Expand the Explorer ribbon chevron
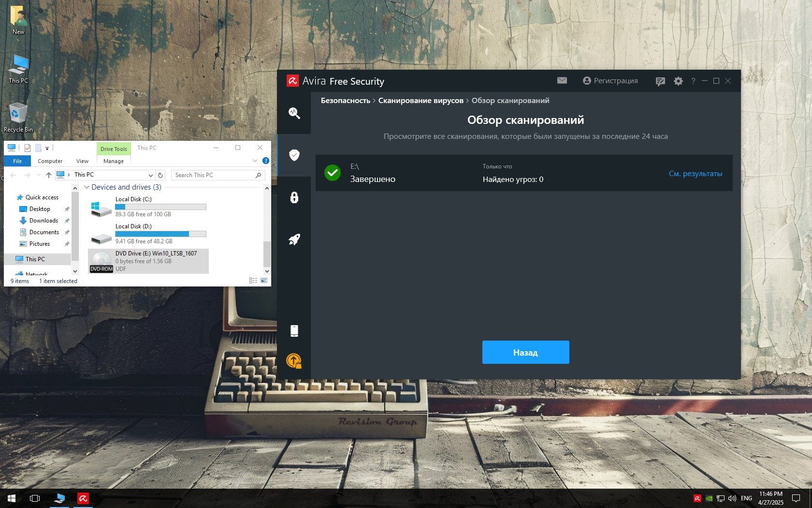Viewport: 812px width, 508px height. coord(255,161)
